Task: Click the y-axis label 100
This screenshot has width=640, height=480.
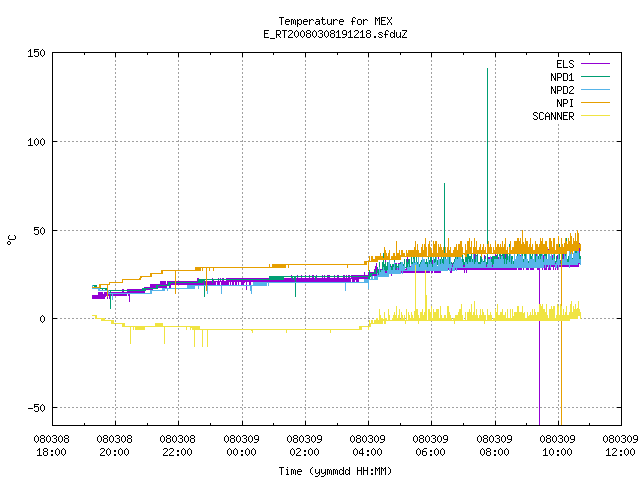Action: point(36,142)
